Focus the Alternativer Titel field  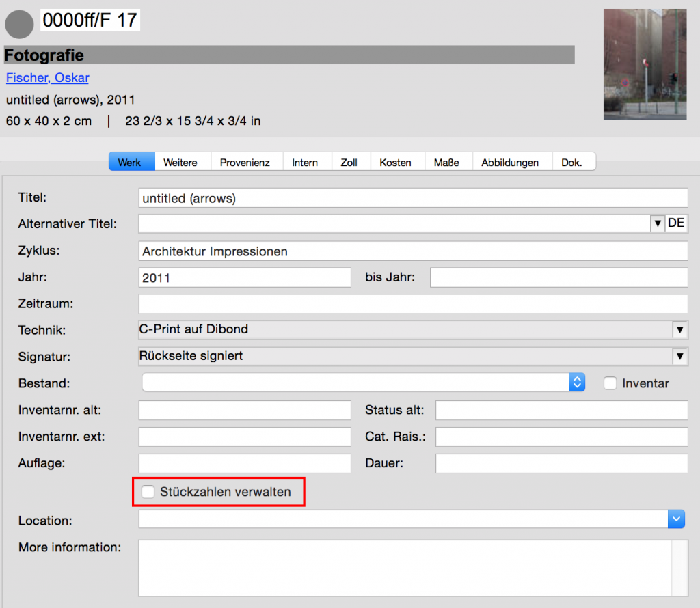point(394,223)
